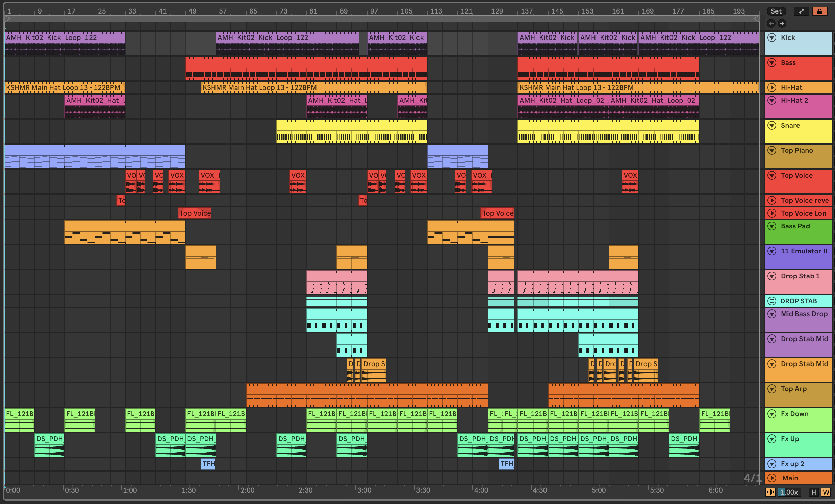Click the waveform icon beside the zoom field
This screenshot has height=504, width=835.
(770, 492)
